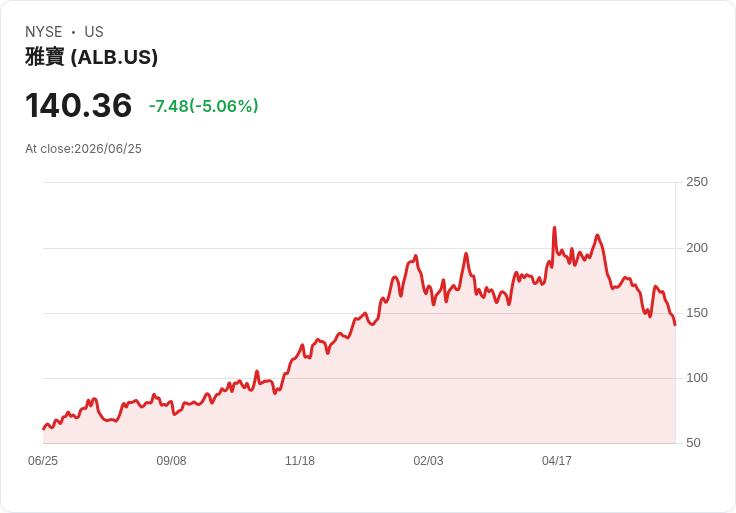Select the NYSE exchange label
Image resolution: width=736 pixels, height=513 pixels.
(x=44, y=32)
